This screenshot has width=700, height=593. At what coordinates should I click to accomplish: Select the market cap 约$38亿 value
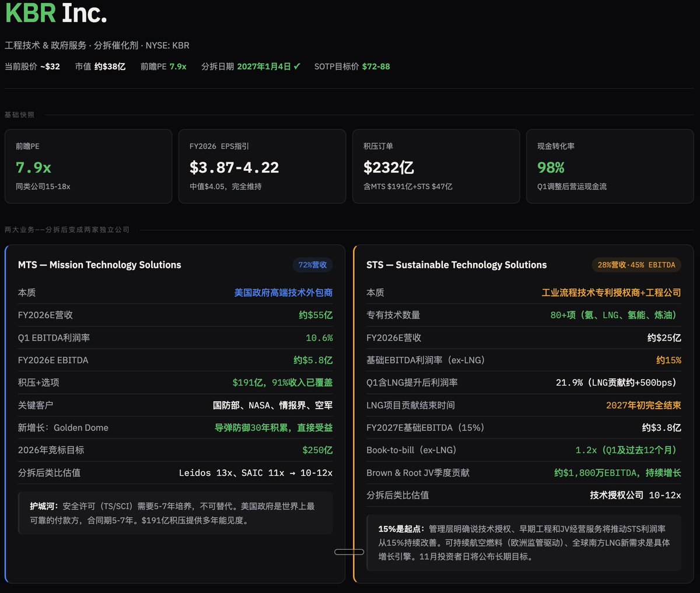click(x=110, y=66)
